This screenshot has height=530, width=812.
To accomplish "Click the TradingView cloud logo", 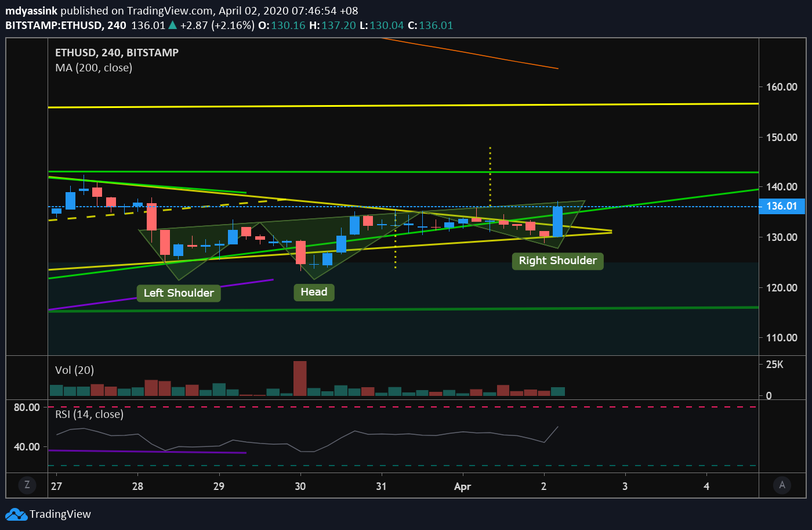I will pyautogui.click(x=16, y=514).
